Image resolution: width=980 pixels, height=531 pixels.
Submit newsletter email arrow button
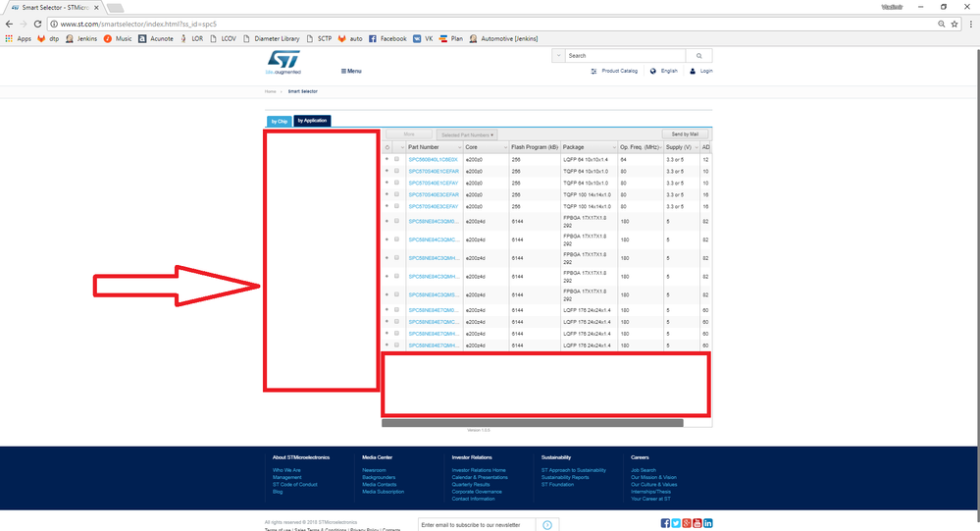pos(547,525)
